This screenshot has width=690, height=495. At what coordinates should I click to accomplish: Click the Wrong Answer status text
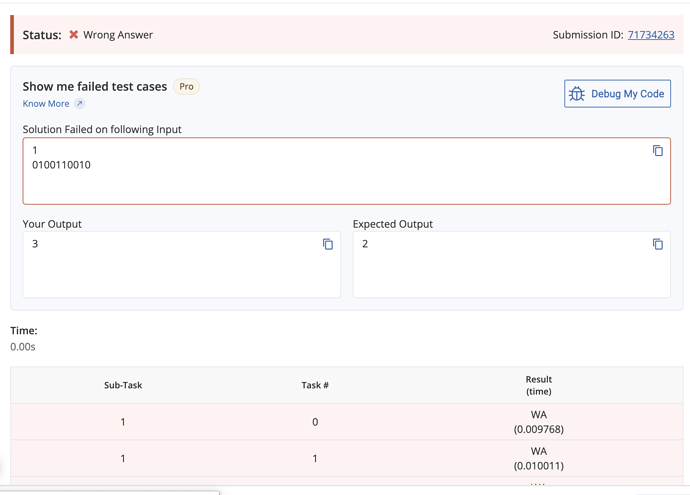[118, 35]
